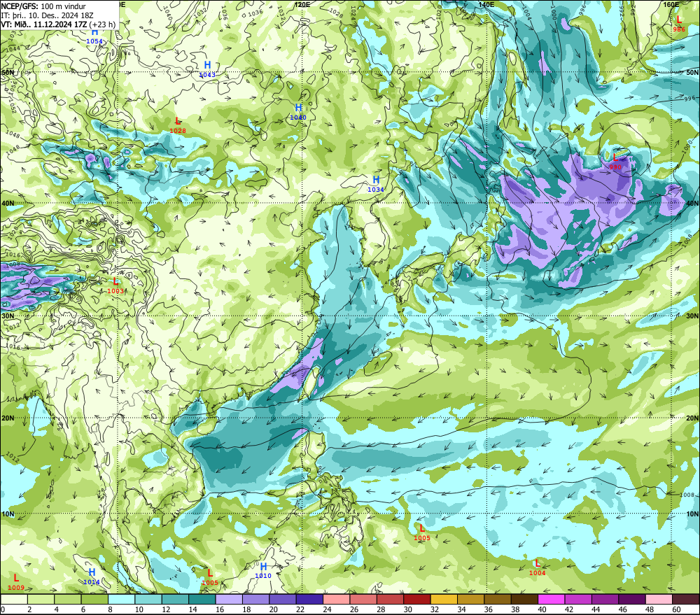Click the H 1054 high-pressure marker
700x615 pixels.
[x=94, y=36]
